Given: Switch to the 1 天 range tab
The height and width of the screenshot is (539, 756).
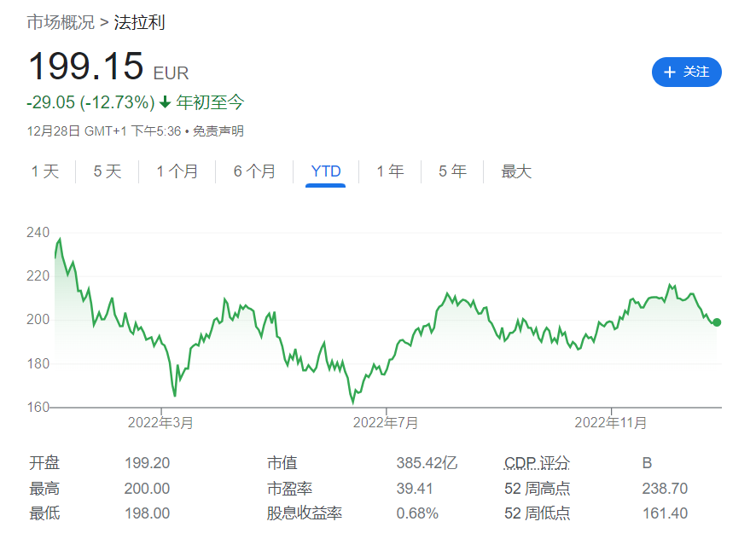Looking at the screenshot, I should click(x=45, y=171).
